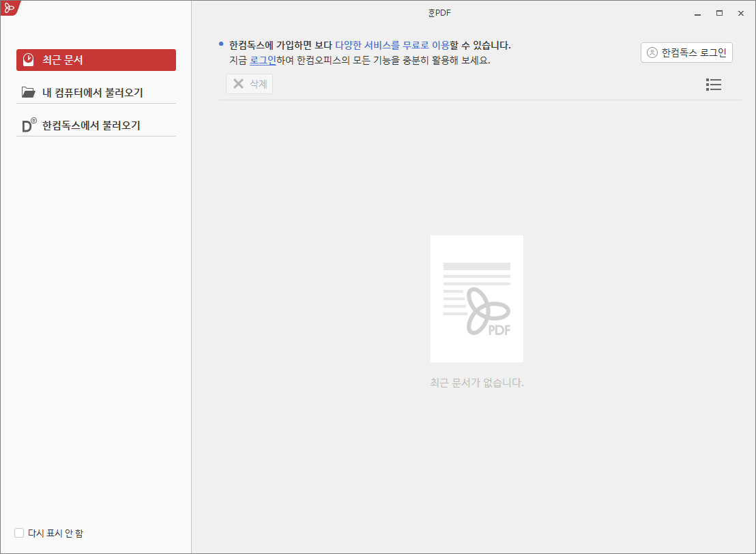Click the 최근 문서가 없습니다. text
This screenshot has width=756, height=554.
[477, 383]
